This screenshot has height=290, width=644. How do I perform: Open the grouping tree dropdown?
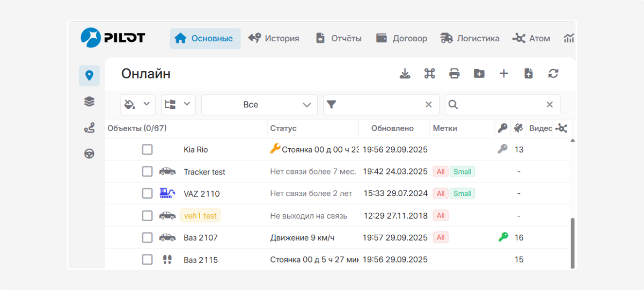178,105
